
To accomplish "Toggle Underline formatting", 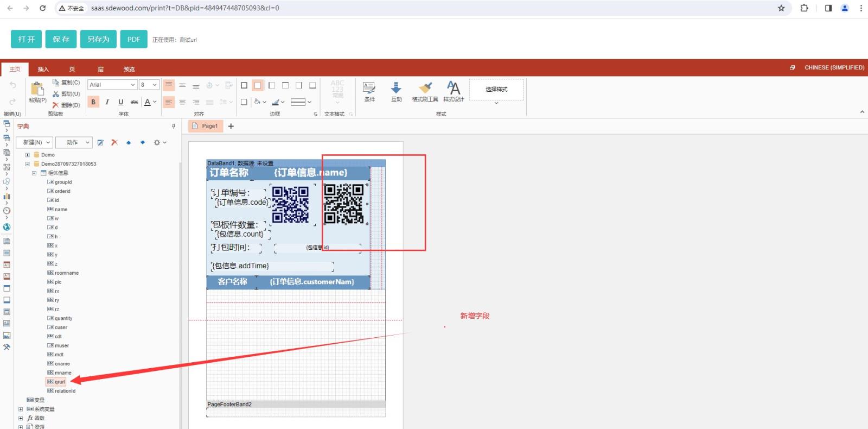I will point(120,102).
